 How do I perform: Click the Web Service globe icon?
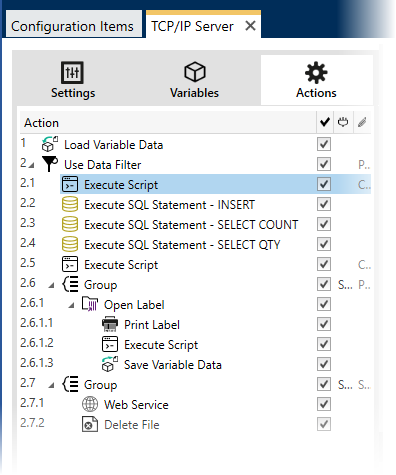point(90,404)
